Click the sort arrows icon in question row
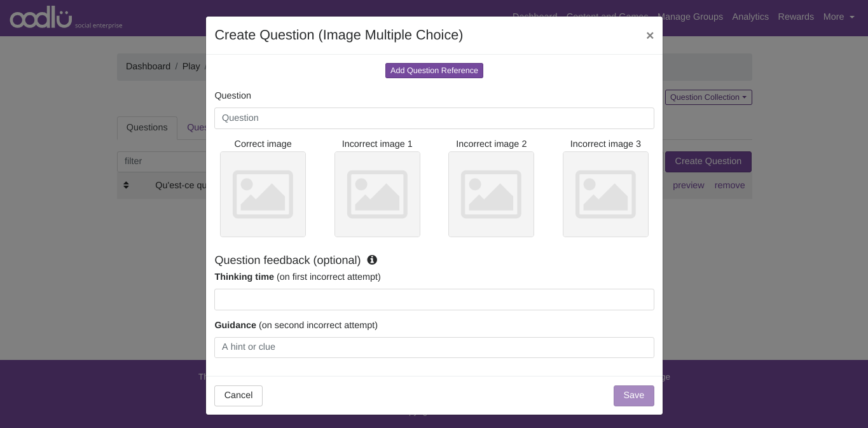868x428 pixels. pyautogui.click(x=126, y=185)
